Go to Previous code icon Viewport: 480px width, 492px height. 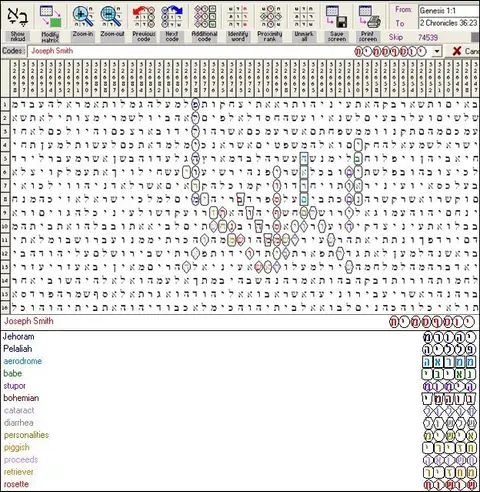[x=144, y=17]
